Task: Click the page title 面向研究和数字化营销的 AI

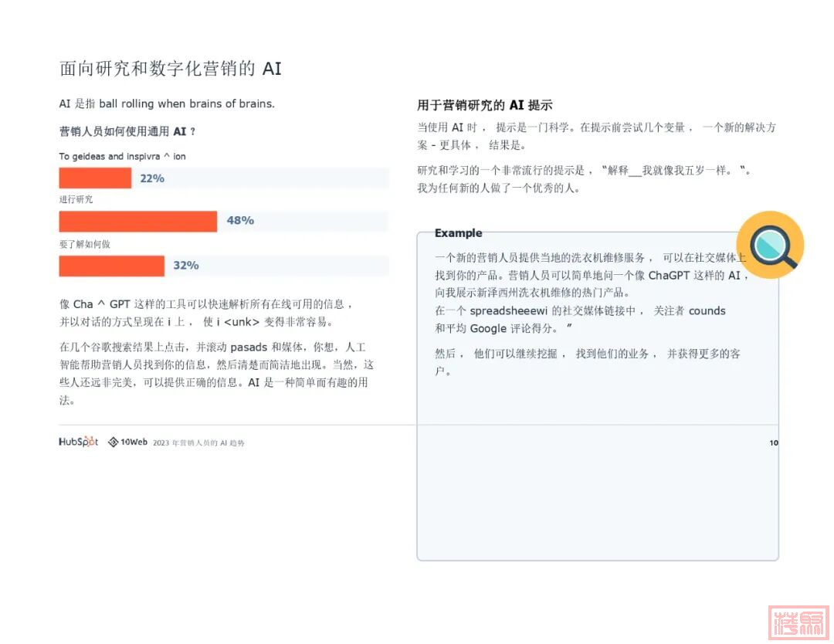Action: point(171,69)
